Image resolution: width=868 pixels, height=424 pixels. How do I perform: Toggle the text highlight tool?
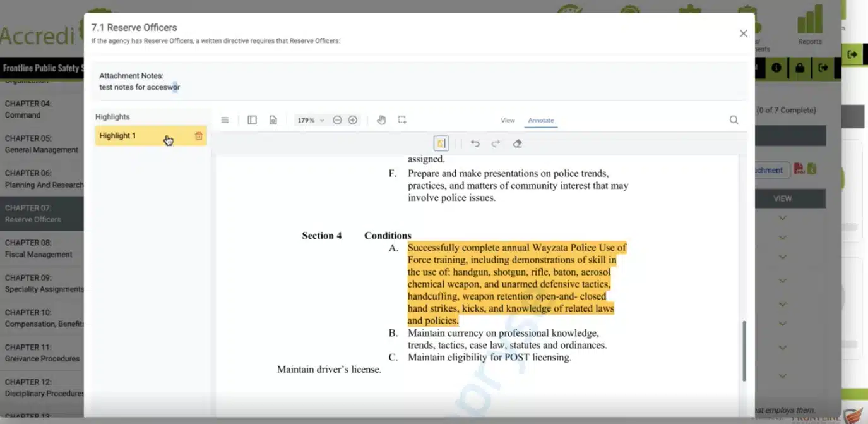coord(441,143)
